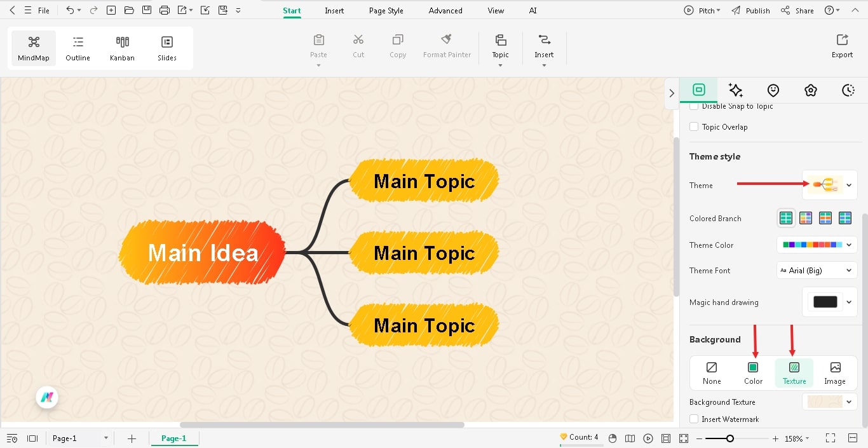The width and height of the screenshot is (868, 448).
Task: Click the Redo arrow icon
Action: click(x=93, y=10)
